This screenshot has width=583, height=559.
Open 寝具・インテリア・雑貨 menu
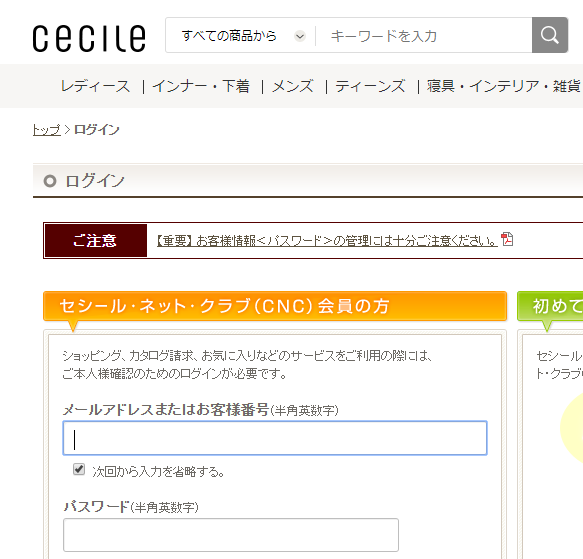[504, 86]
